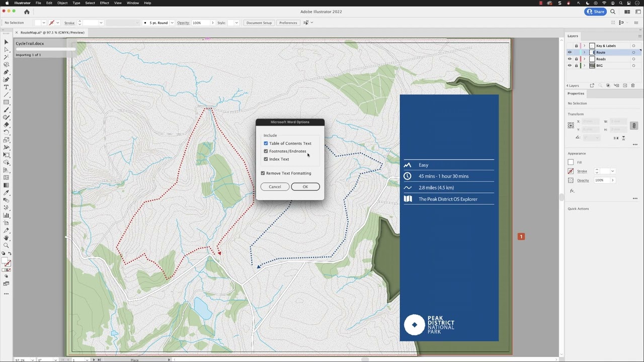Hide the Roads layer

point(570,59)
